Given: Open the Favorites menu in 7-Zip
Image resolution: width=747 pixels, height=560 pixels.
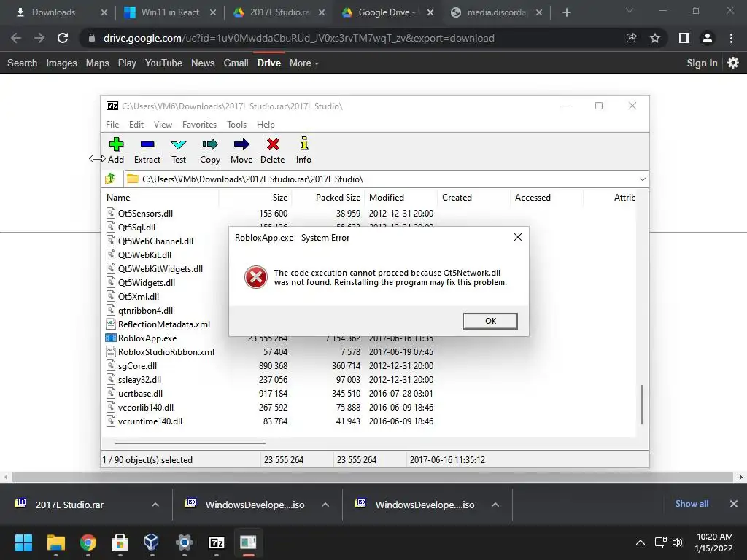Looking at the screenshot, I should tap(199, 124).
